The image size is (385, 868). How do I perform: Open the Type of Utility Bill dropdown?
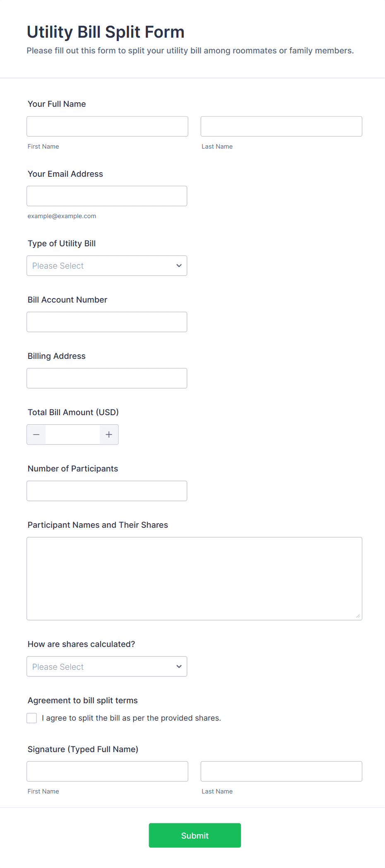[x=107, y=266]
